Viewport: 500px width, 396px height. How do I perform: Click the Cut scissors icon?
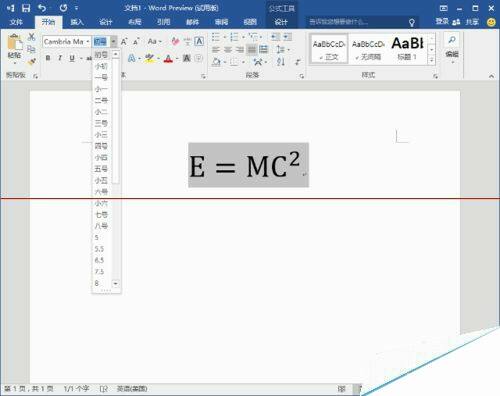point(31,37)
